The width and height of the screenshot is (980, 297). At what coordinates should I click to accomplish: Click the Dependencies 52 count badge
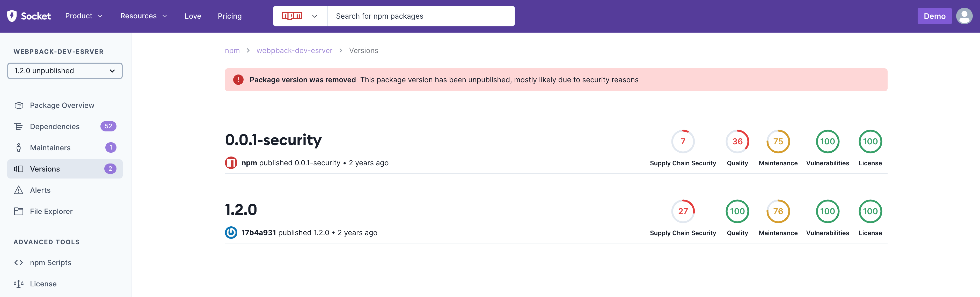pos(108,126)
